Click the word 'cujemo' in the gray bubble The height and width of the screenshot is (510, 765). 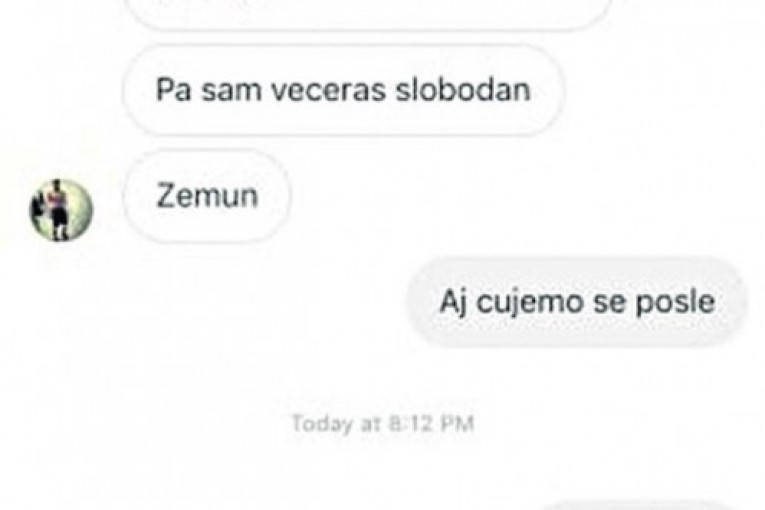(529, 303)
